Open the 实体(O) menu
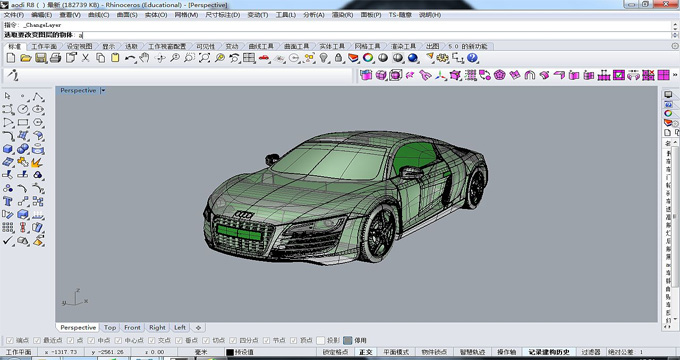This screenshot has width=680, height=360. coord(156,15)
